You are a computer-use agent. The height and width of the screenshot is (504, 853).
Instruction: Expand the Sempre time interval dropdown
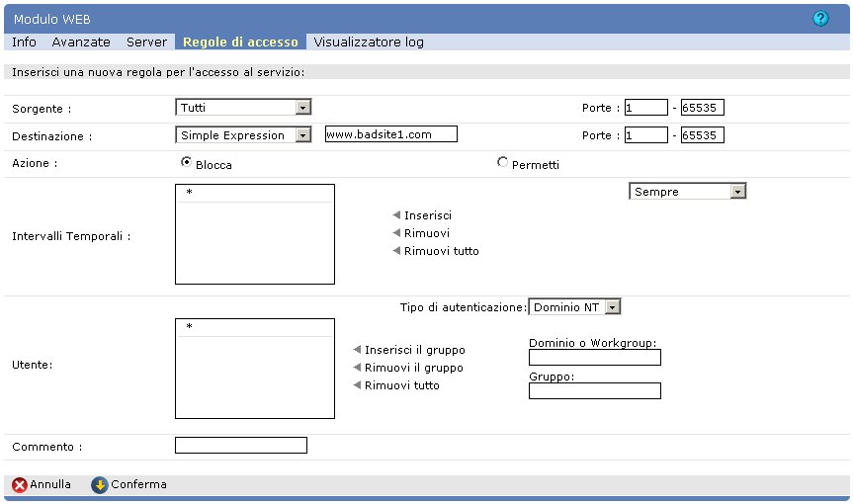click(687, 192)
